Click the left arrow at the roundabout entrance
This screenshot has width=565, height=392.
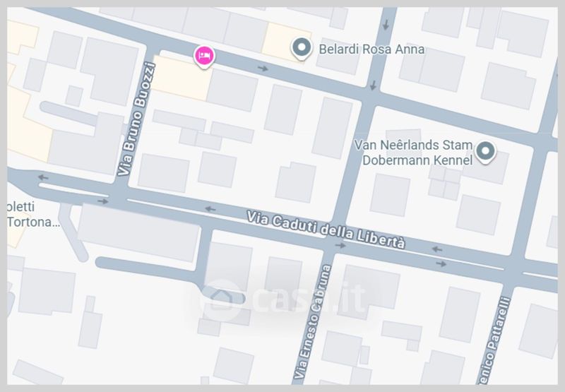(43, 177)
